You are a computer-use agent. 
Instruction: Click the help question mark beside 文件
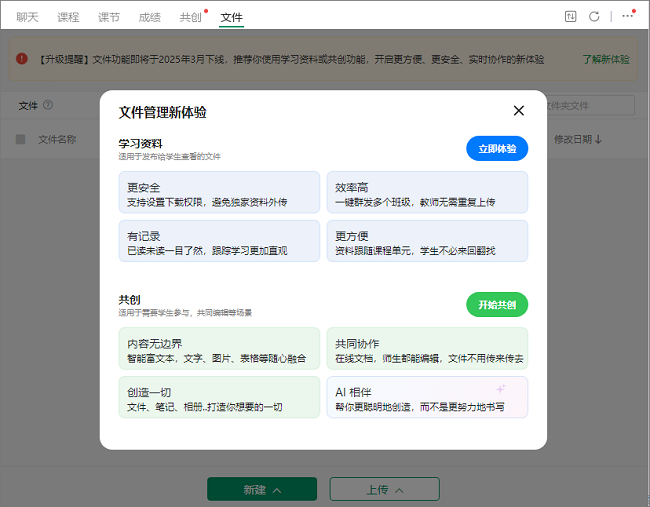(x=48, y=105)
